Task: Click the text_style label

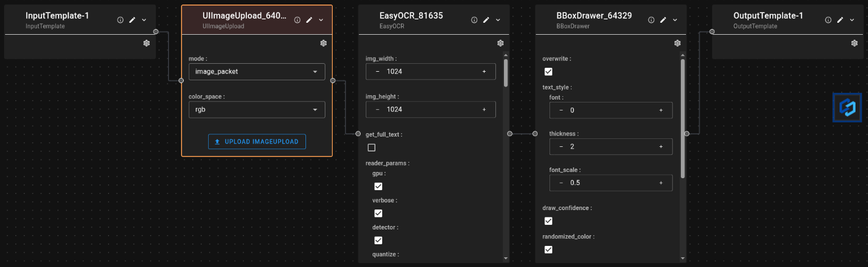Action: 557,87
